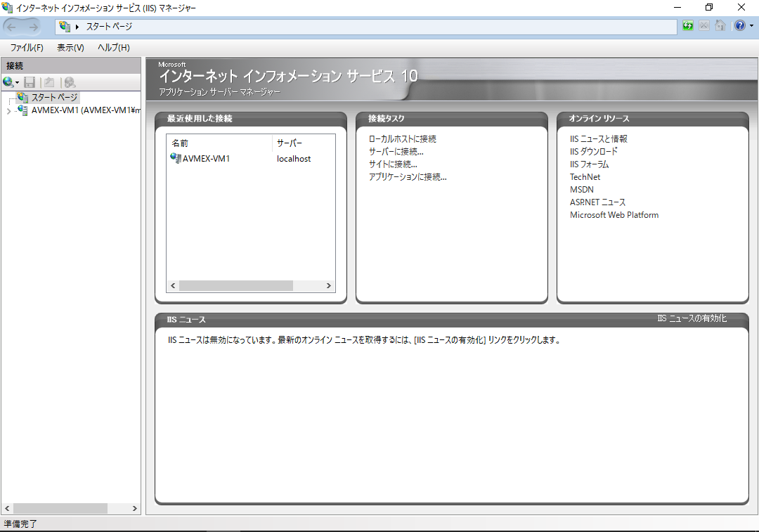Screen dimensions: 759x532
Task: Click left arrow of recent connections scrollbar
Action: [x=173, y=285]
